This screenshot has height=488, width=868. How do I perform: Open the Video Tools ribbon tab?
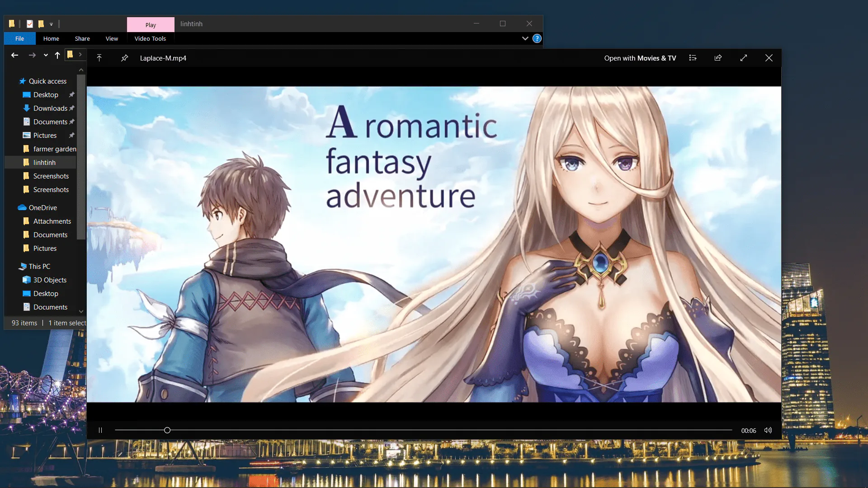tap(150, 38)
